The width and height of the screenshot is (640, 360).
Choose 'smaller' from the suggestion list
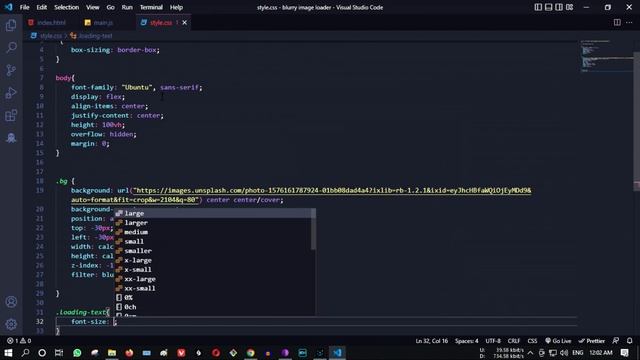(214, 251)
